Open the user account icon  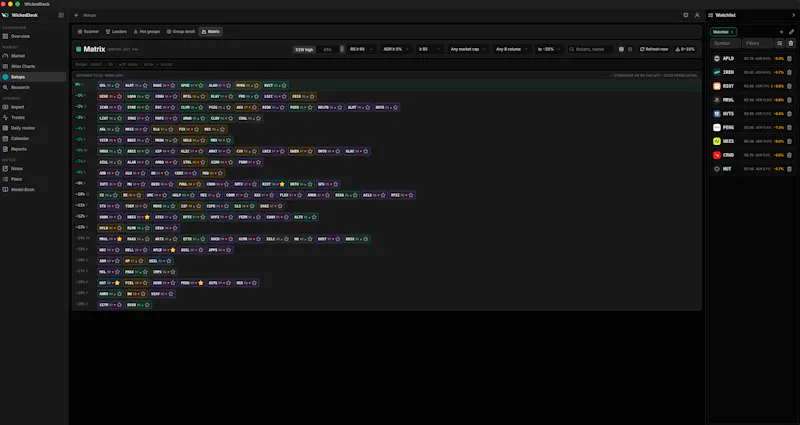[x=697, y=15]
